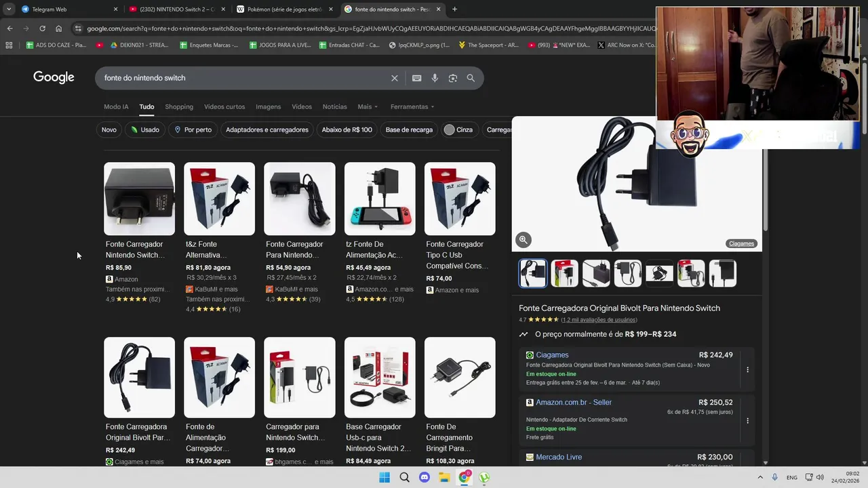Screen dimensions: 868x488
Task: Apply Adaptadores e carregadores filter
Action: click(x=267, y=129)
